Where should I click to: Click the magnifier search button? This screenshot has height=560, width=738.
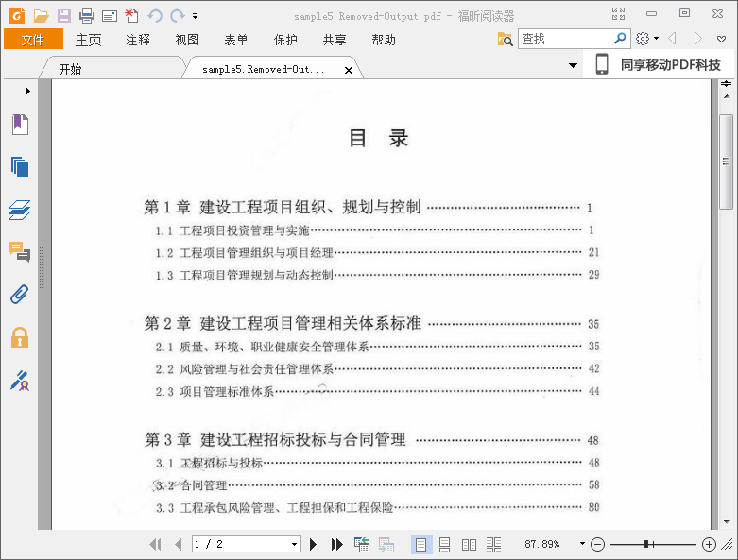point(620,38)
